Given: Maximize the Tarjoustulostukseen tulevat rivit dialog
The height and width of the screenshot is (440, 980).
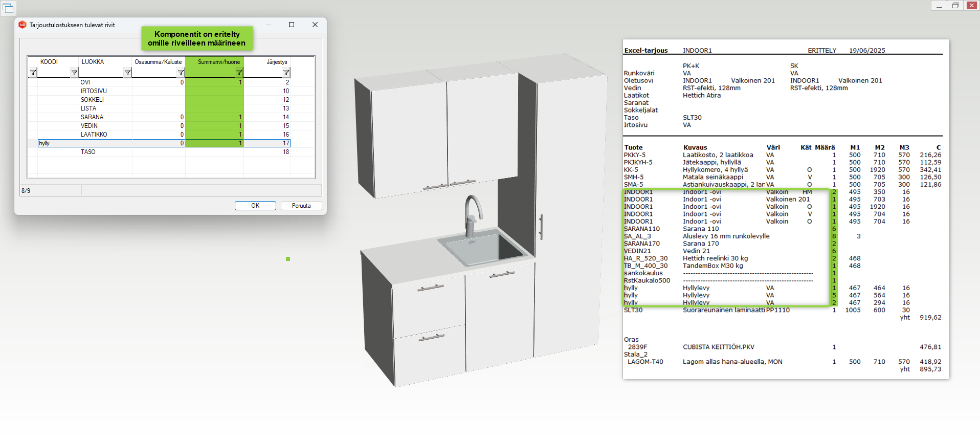Looking at the screenshot, I should coord(292,25).
